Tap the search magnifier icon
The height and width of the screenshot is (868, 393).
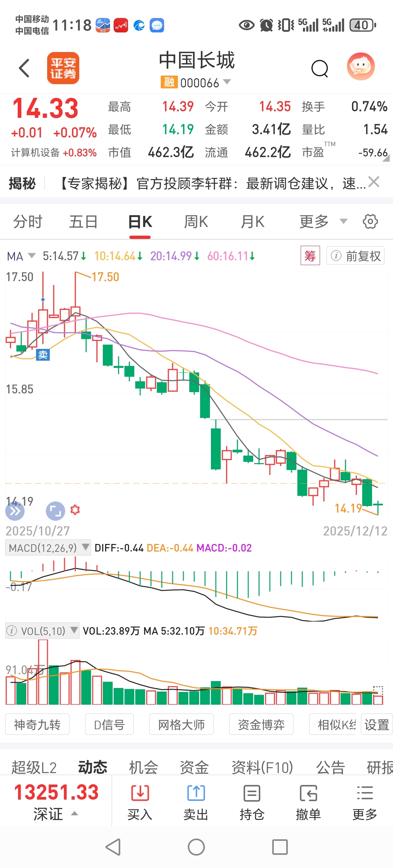(320, 69)
